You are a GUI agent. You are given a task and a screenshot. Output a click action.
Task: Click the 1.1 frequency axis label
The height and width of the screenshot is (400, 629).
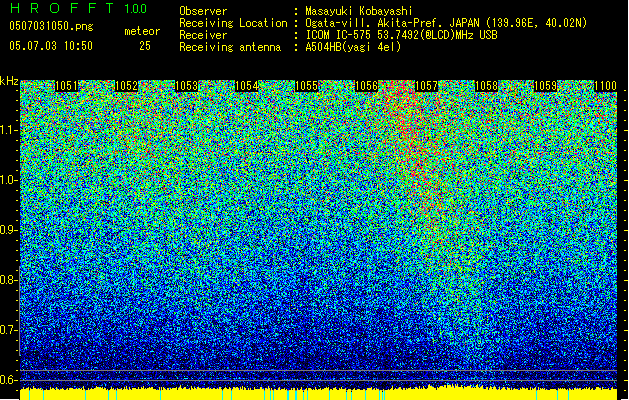8,130
